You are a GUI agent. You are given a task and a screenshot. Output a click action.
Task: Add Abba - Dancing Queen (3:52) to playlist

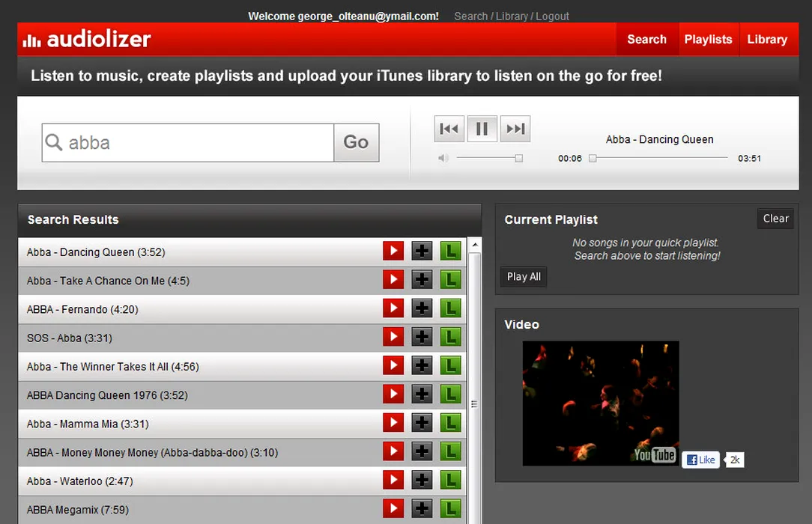coord(422,251)
